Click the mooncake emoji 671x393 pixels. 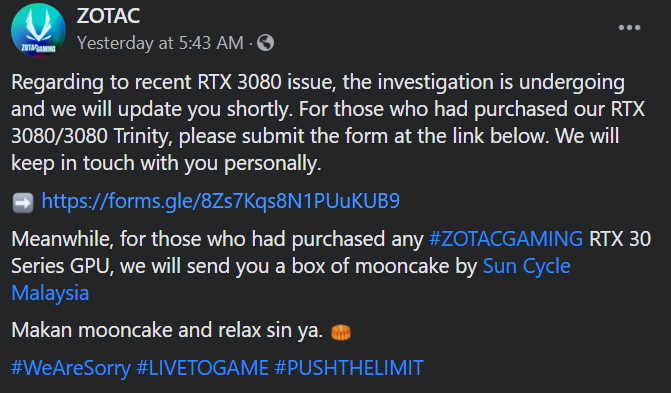pos(341,332)
